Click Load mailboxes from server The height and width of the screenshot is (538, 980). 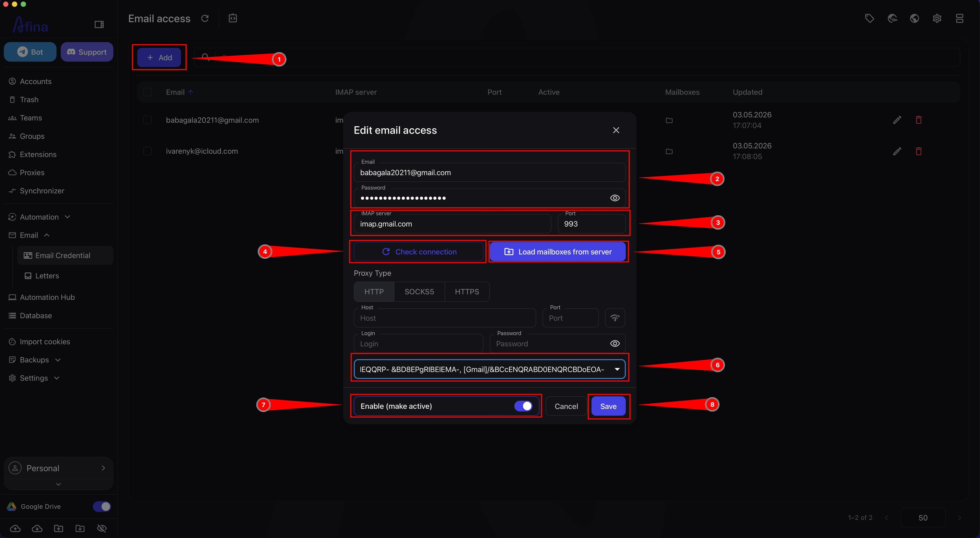coord(558,251)
